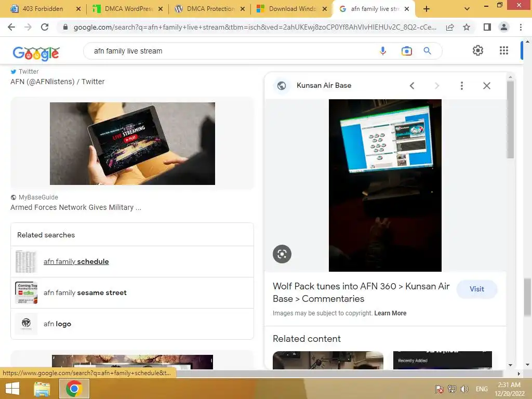The height and width of the screenshot is (399, 532).
Task: Switch to the DMCA Protection tab
Action: [x=211, y=9]
